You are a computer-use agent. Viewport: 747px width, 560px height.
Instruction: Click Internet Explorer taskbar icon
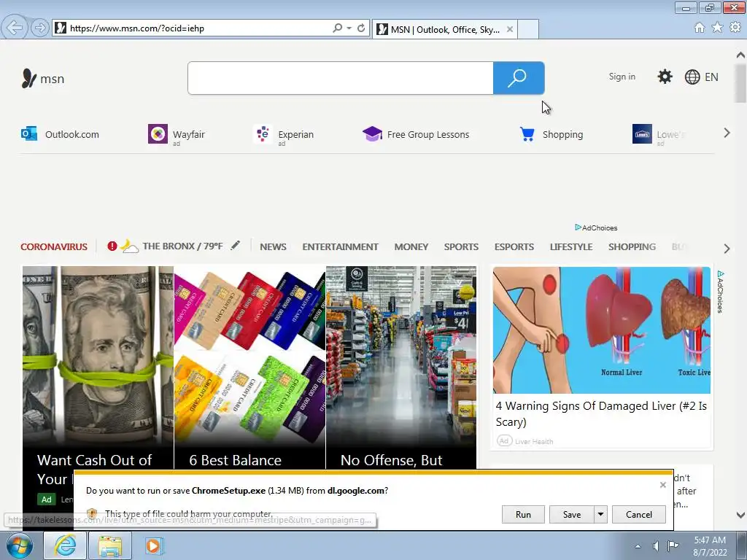coord(65,545)
